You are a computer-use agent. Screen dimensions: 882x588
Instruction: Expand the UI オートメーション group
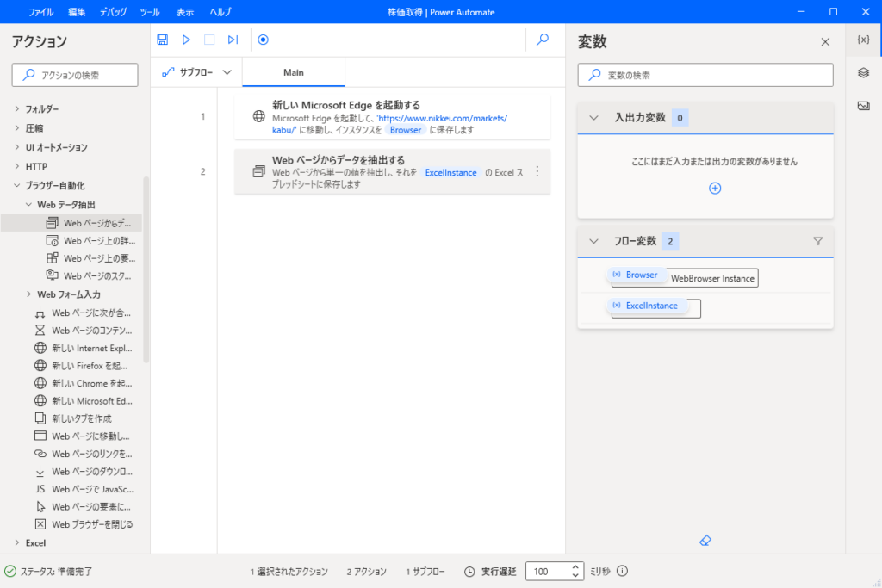(17, 147)
